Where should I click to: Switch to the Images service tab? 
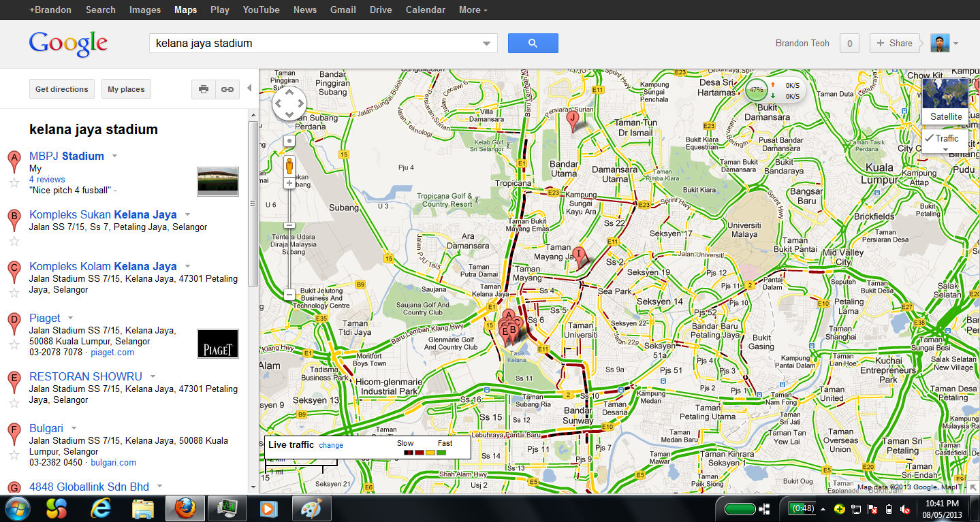pyautogui.click(x=144, y=10)
